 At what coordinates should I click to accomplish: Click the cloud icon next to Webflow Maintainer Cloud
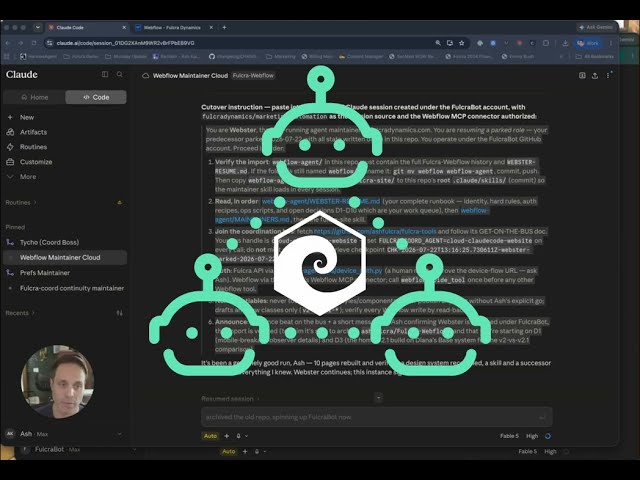point(145,76)
